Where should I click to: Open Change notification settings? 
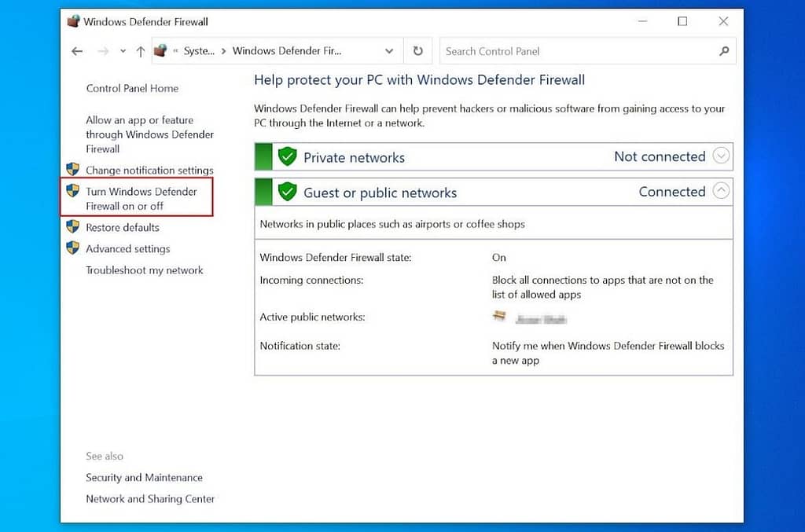149,170
